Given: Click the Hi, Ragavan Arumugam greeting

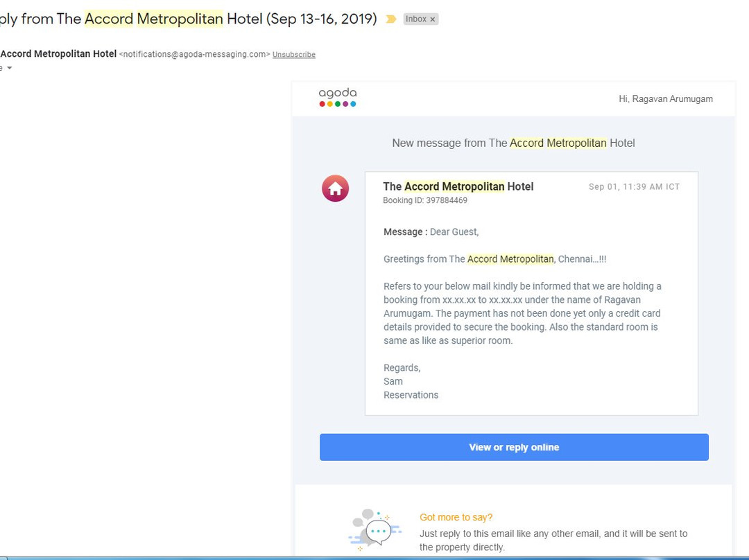Looking at the screenshot, I should (x=665, y=99).
